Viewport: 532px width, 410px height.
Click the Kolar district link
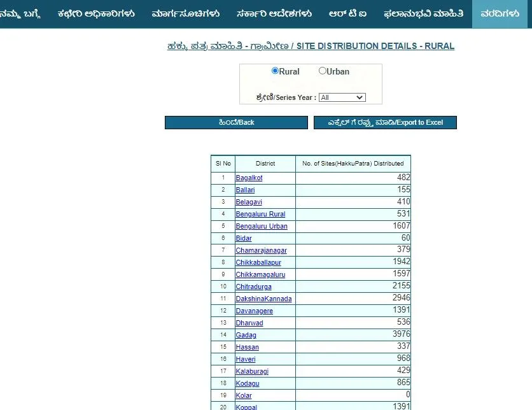[x=244, y=396]
